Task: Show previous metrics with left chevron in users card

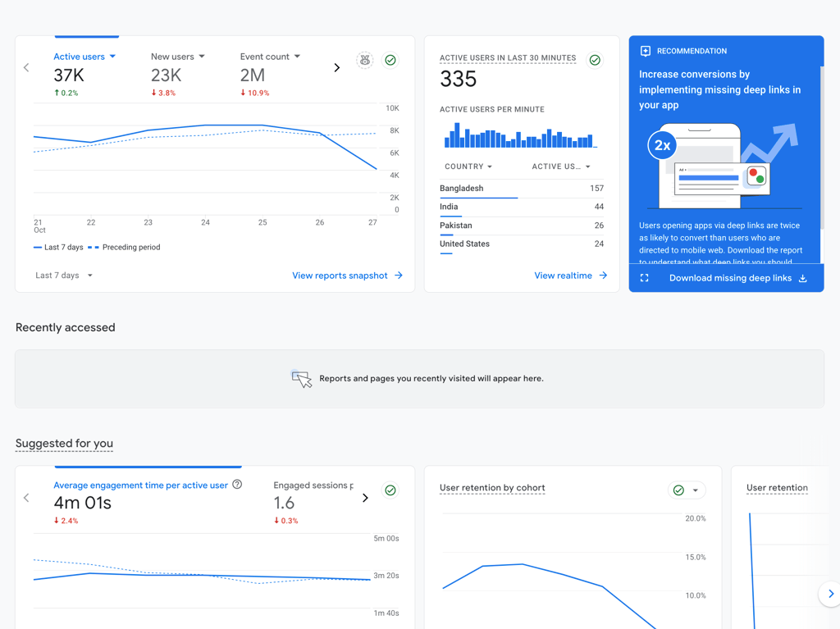Action: [26, 67]
